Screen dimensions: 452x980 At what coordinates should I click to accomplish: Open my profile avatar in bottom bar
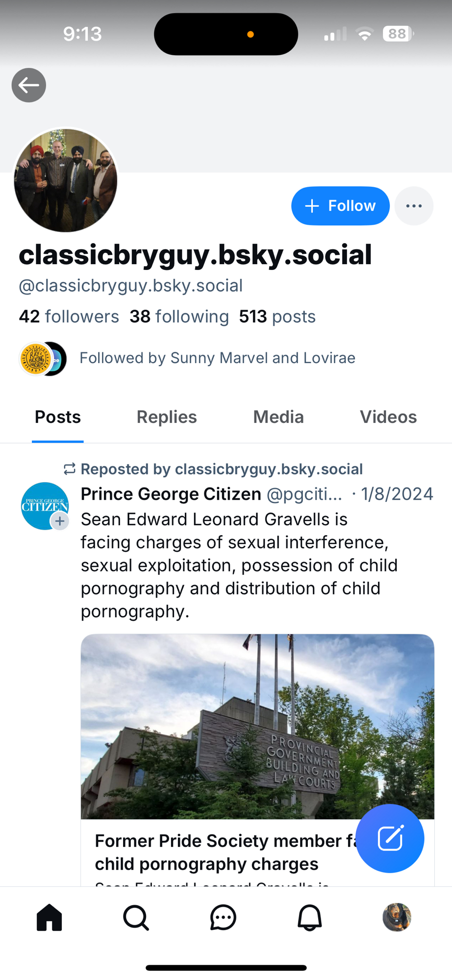click(x=397, y=917)
